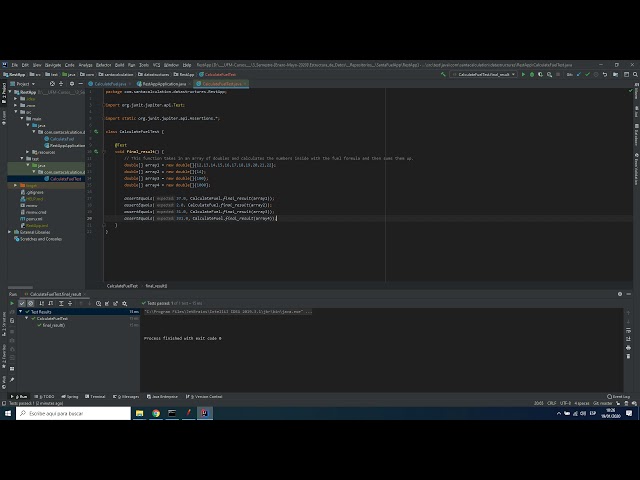
Task: Expand the resources folder in project tree
Action: tap(28, 152)
